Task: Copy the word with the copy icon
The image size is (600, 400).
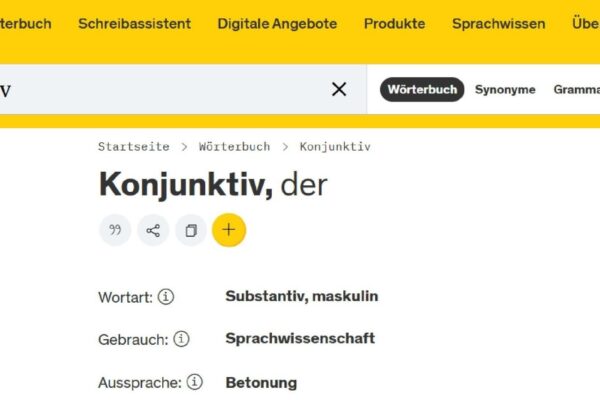Action: click(x=191, y=230)
